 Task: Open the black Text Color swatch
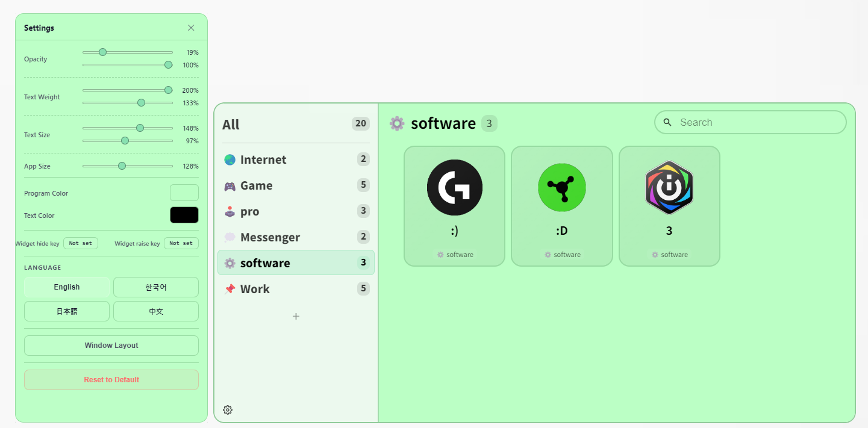184,215
